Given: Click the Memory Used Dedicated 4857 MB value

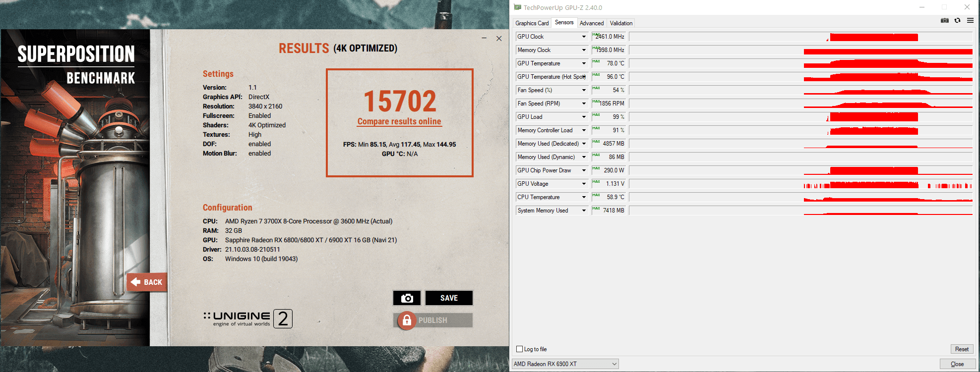Looking at the screenshot, I should point(609,144).
